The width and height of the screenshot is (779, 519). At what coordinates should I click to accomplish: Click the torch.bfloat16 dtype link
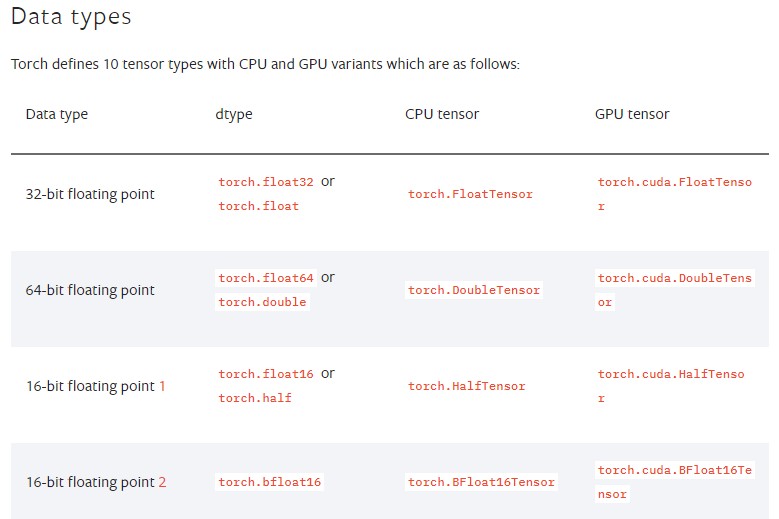pos(270,482)
